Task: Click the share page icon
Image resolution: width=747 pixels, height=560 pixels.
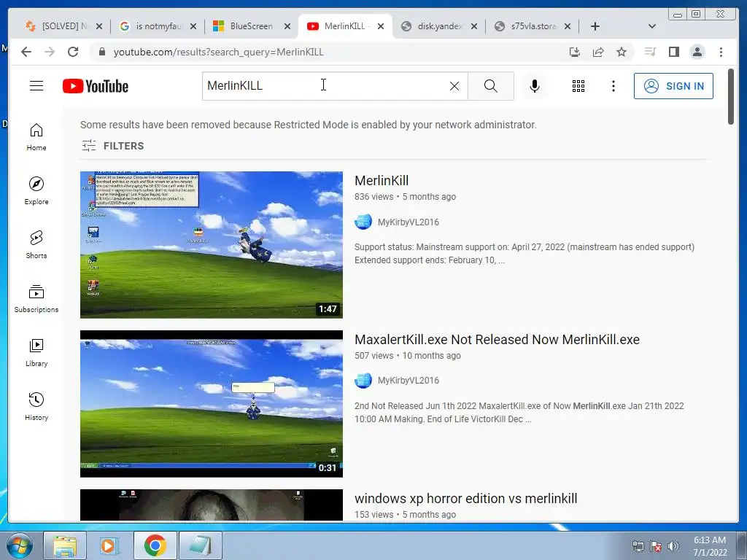Action: [598, 52]
